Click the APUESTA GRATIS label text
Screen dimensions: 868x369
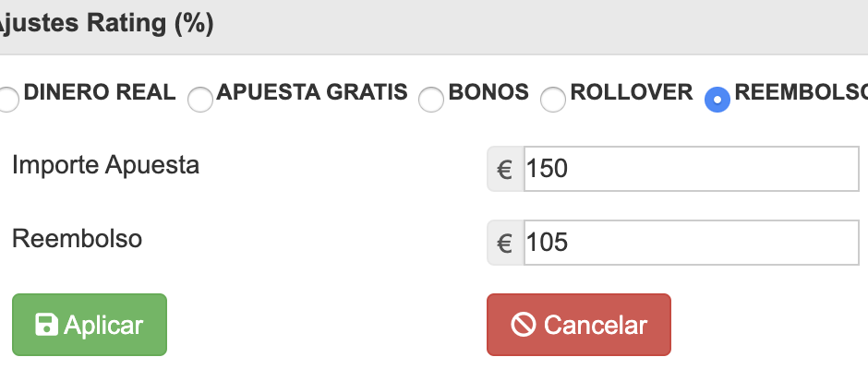(312, 92)
